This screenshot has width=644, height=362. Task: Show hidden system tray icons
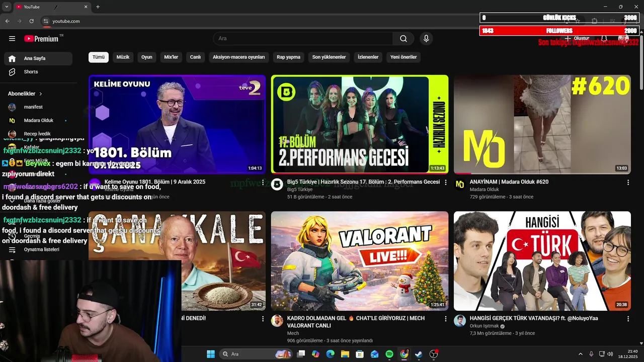coord(580,354)
